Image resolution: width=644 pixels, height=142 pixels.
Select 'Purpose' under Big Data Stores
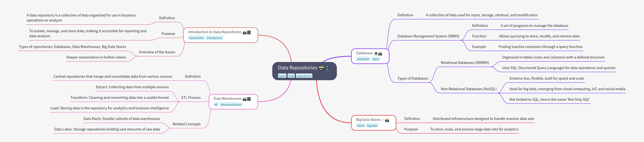411,129
